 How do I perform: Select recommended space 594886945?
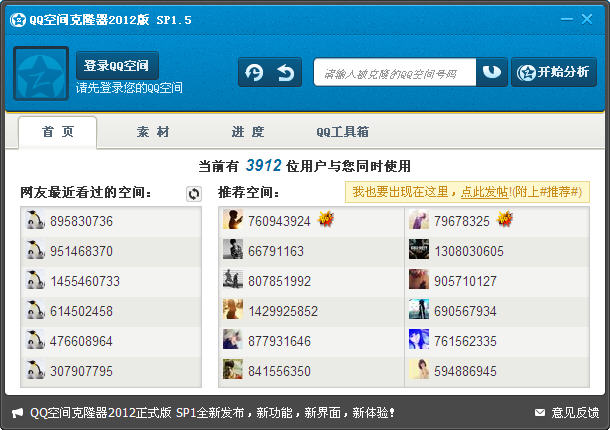(465, 371)
